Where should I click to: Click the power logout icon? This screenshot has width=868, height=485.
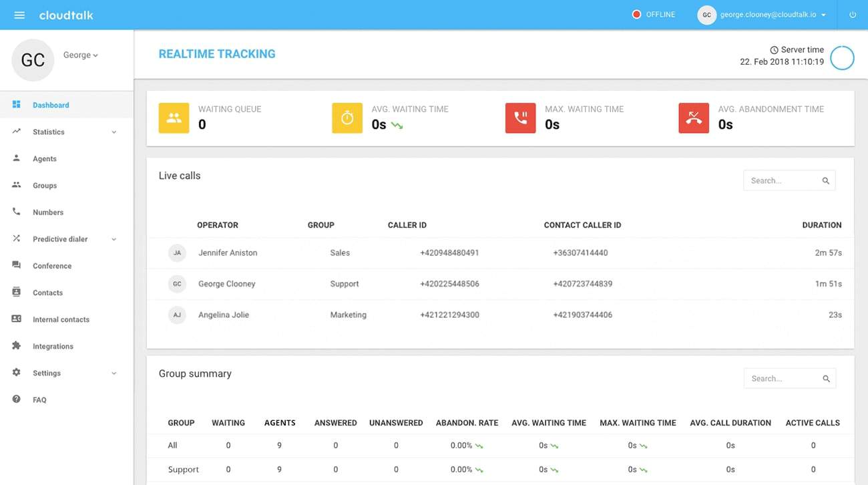pyautogui.click(x=853, y=15)
